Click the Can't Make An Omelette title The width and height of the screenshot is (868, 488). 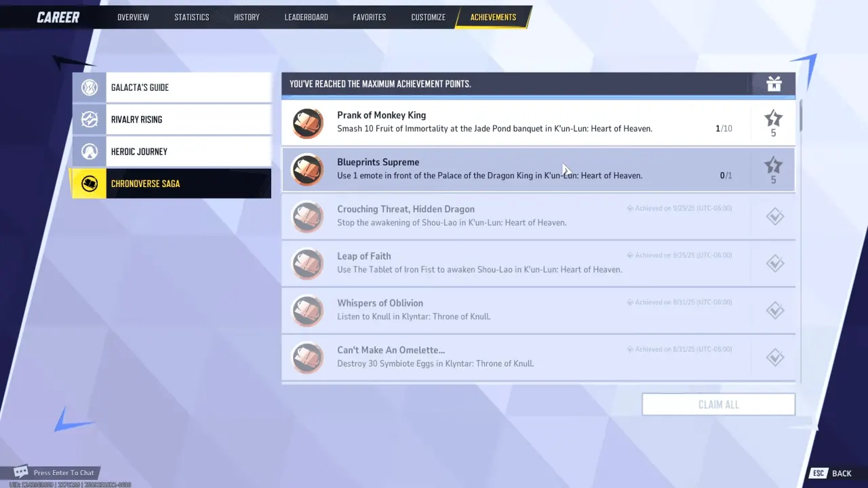[391, 350]
